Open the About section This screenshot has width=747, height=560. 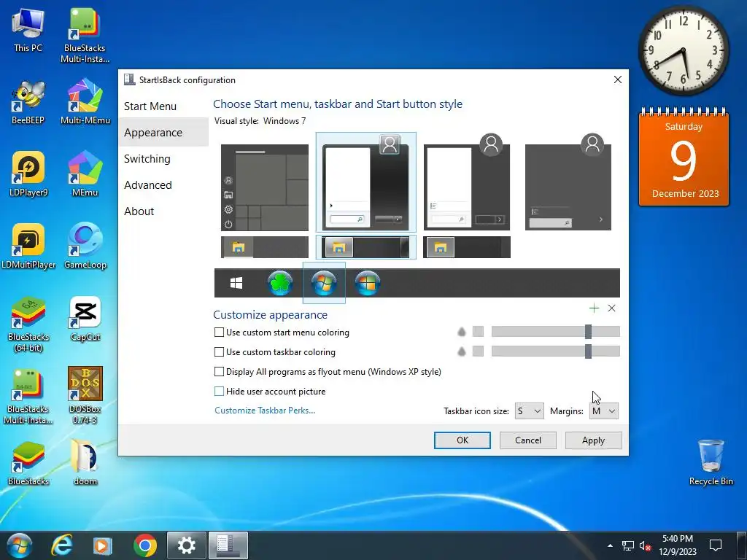point(139,211)
